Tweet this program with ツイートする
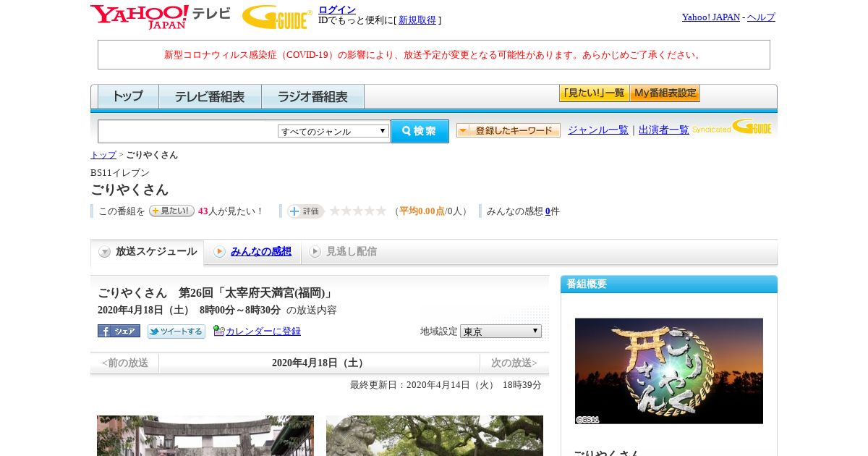 176,331
